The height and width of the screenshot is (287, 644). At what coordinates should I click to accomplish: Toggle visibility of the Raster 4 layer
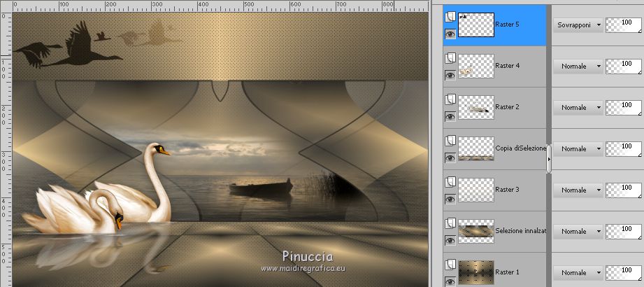(450, 75)
